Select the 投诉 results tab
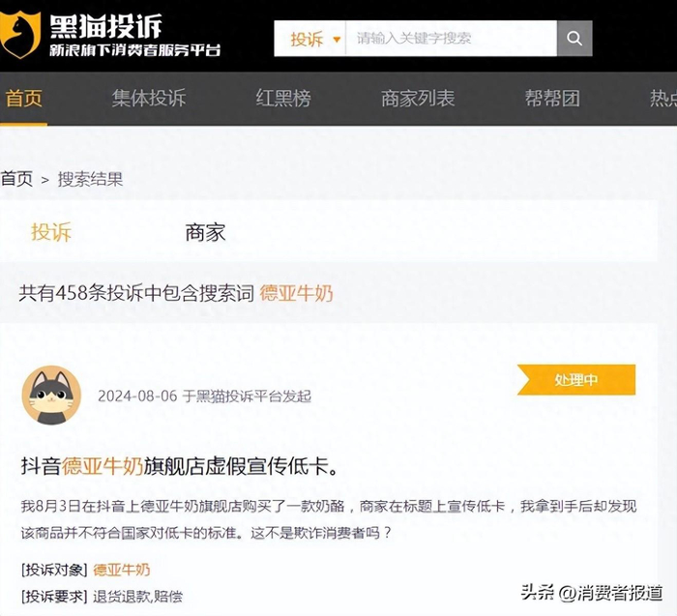This screenshot has width=677, height=616. tap(51, 232)
